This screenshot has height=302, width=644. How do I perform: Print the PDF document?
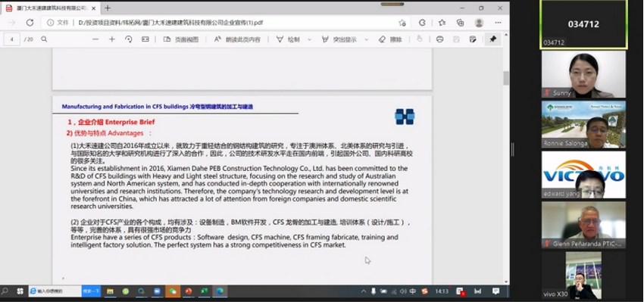click(x=439, y=39)
